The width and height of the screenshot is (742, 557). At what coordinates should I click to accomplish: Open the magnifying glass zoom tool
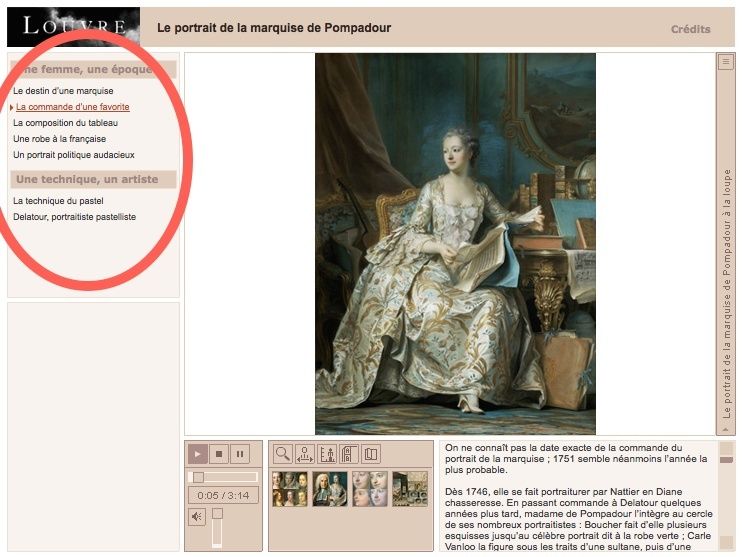[283, 454]
